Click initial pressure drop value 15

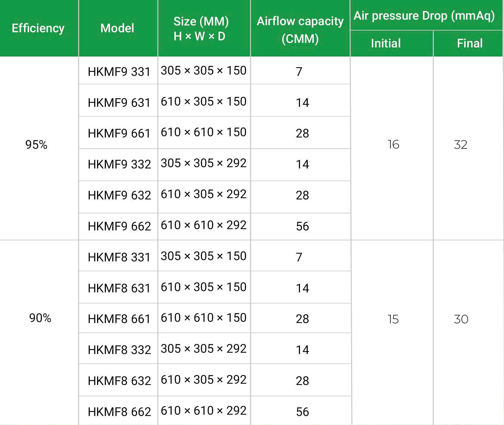click(x=393, y=319)
